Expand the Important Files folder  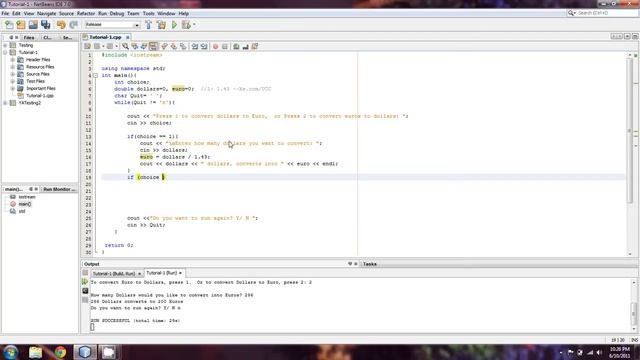[x=13, y=89]
